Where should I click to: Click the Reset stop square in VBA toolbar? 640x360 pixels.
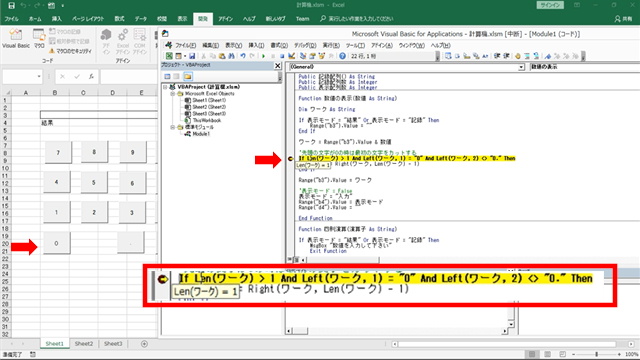click(x=282, y=56)
